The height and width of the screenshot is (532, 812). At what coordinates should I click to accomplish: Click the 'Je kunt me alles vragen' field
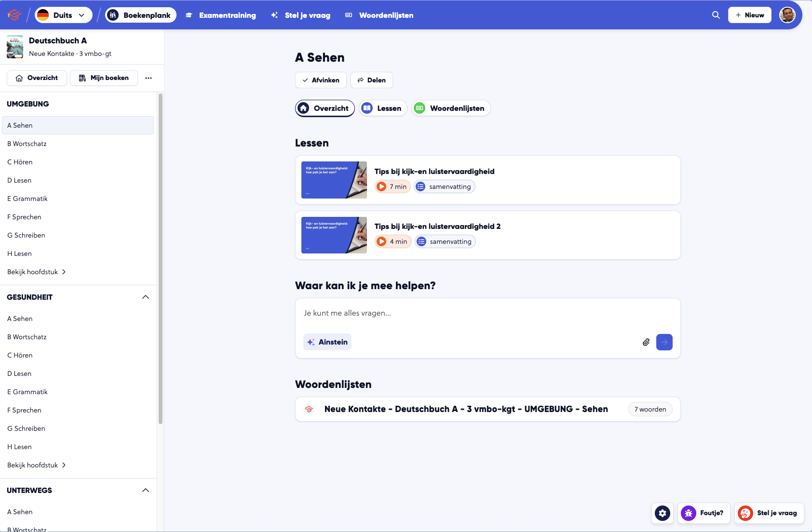coord(487,313)
